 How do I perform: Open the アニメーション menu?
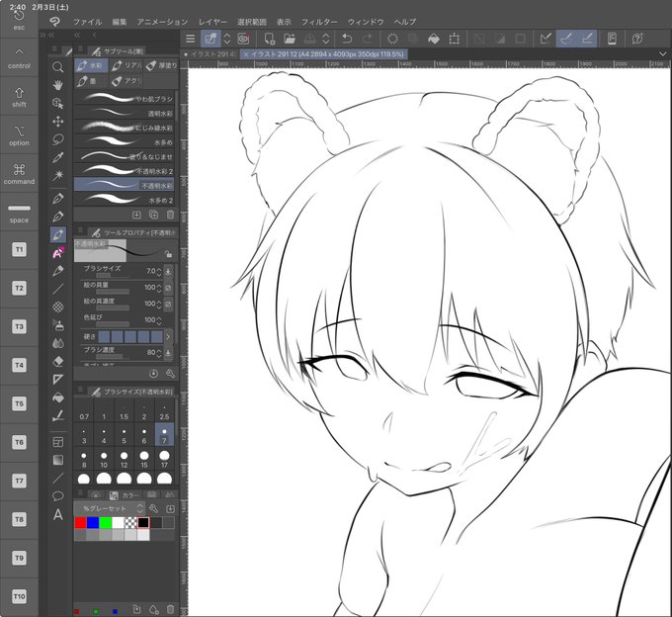(x=162, y=22)
